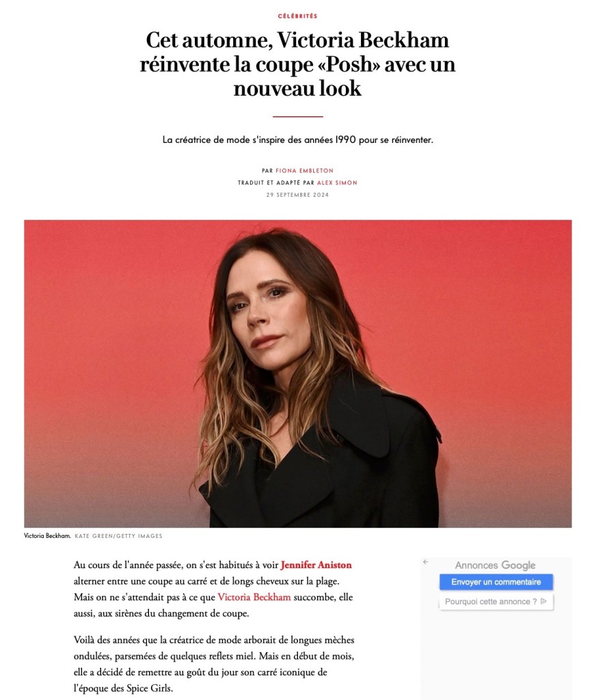Open author Fiona Embleton's page
The image size is (596, 700).
(x=304, y=170)
